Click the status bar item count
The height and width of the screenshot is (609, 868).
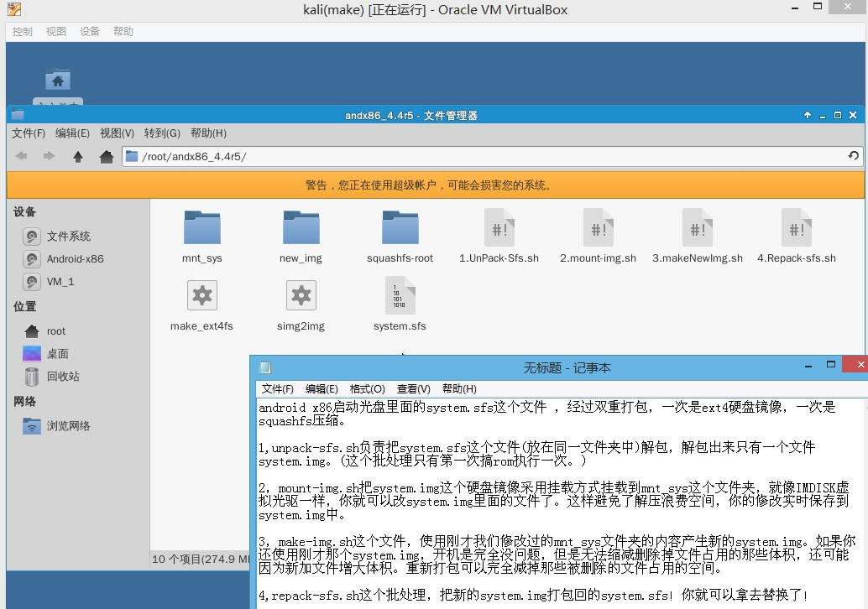coord(201,560)
